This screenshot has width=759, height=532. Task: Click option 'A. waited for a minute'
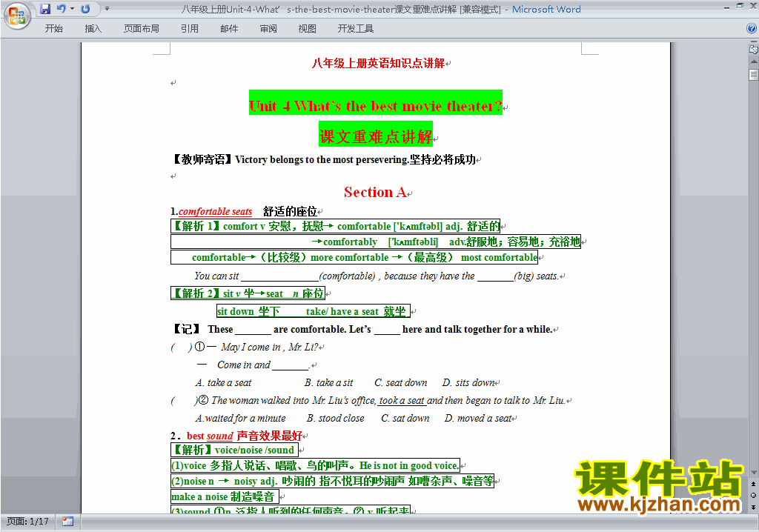click(241, 418)
